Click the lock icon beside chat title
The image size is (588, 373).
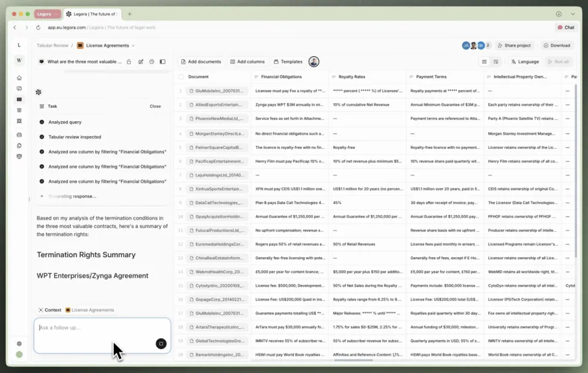pyautogui.click(x=129, y=62)
